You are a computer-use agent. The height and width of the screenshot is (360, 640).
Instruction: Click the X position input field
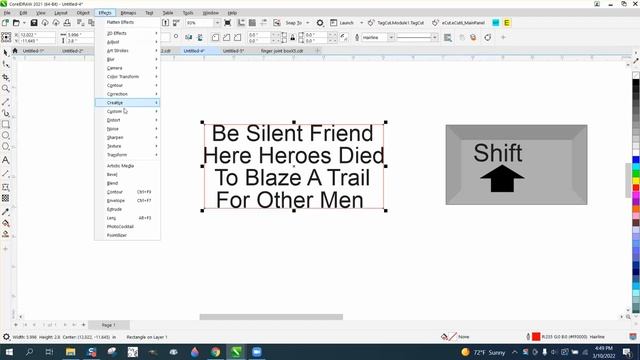click(37, 35)
